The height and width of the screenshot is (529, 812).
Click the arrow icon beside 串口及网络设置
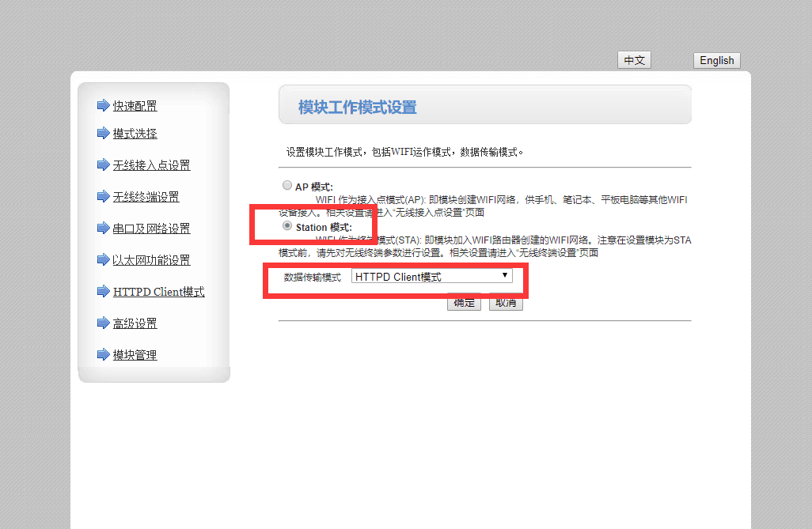click(103, 228)
